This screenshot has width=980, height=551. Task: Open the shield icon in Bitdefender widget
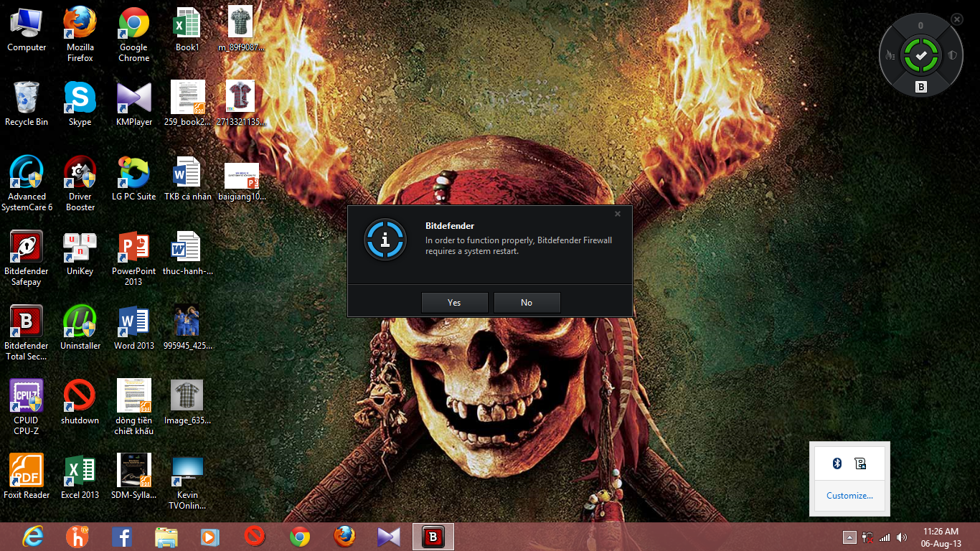[952, 55]
